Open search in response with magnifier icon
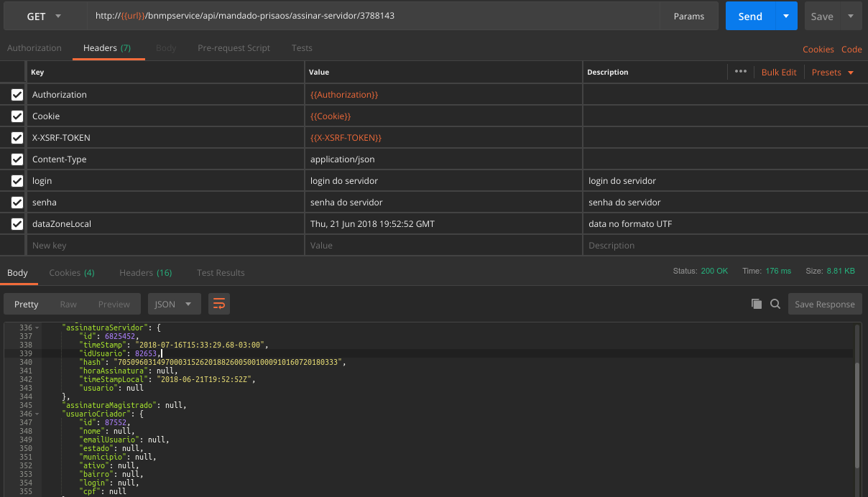The width and height of the screenshot is (868, 497). (775, 304)
